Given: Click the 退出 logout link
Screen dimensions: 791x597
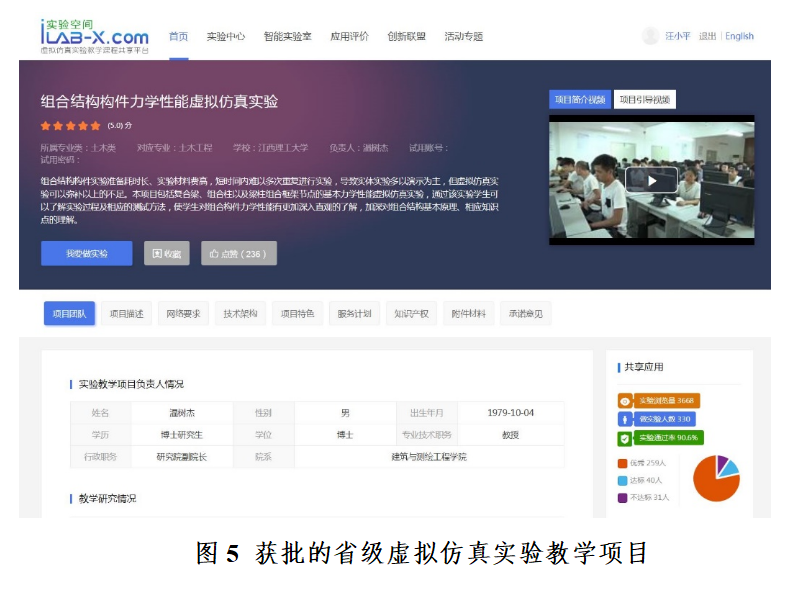Looking at the screenshot, I should point(707,36).
